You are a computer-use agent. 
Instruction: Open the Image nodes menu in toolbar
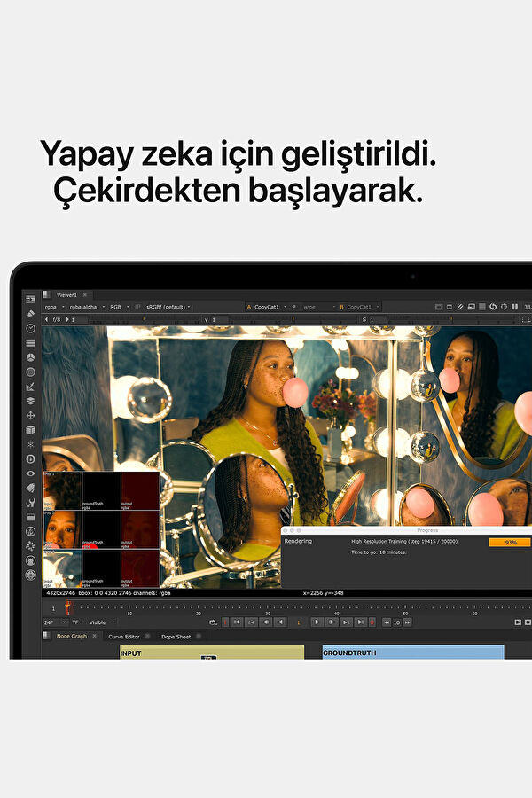tap(30, 300)
